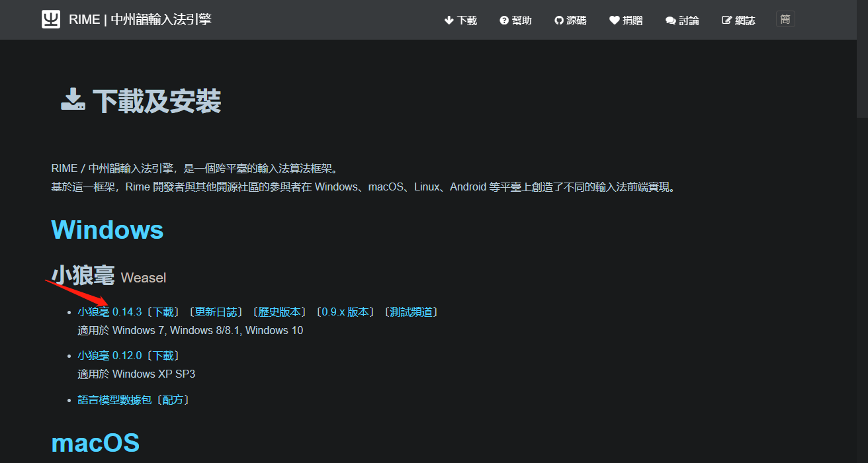Toggle to Simplified Chinese with the 簡 button

785,19
